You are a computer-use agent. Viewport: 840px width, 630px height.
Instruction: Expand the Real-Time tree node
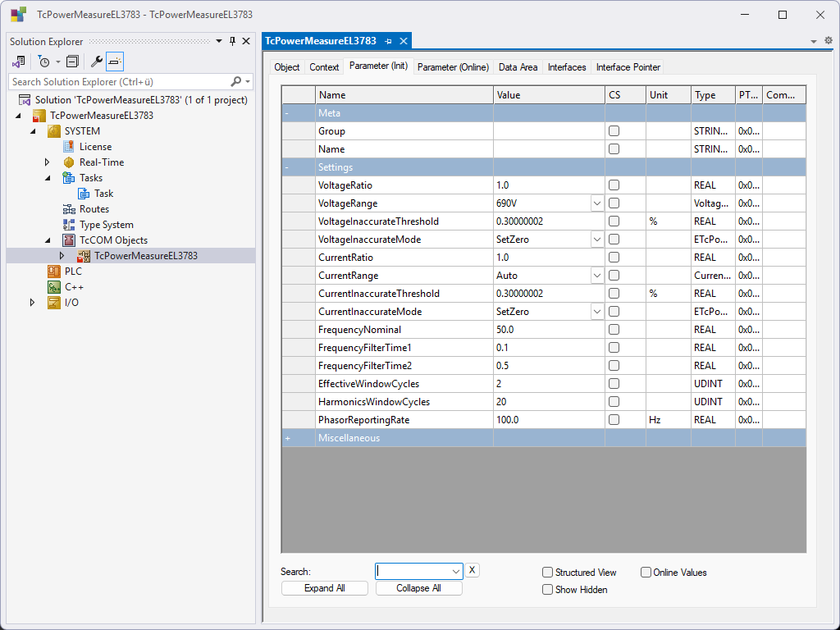pos(47,162)
